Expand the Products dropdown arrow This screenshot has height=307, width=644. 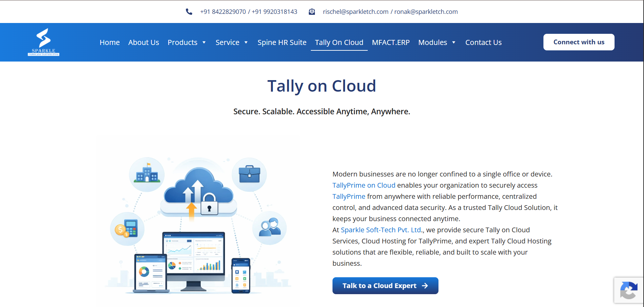click(204, 43)
